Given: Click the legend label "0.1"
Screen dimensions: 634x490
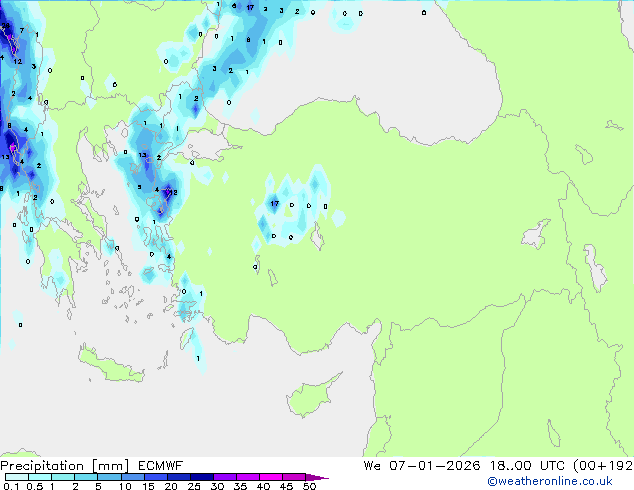Looking at the screenshot, I should pos(11,486).
